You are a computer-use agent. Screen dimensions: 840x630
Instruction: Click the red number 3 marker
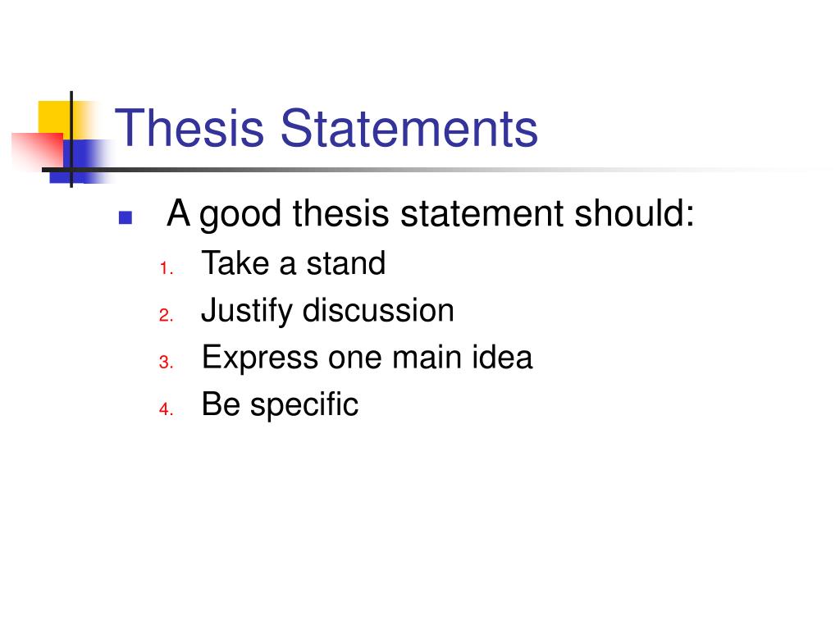point(166,362)
